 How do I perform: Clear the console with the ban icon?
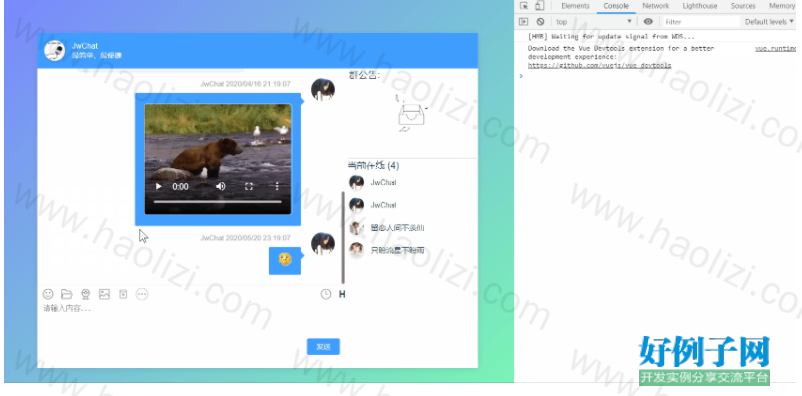[540, 21]
